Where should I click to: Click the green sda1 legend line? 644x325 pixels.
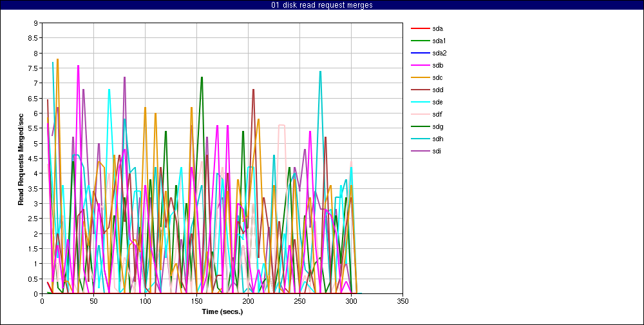tap(419, 41)
